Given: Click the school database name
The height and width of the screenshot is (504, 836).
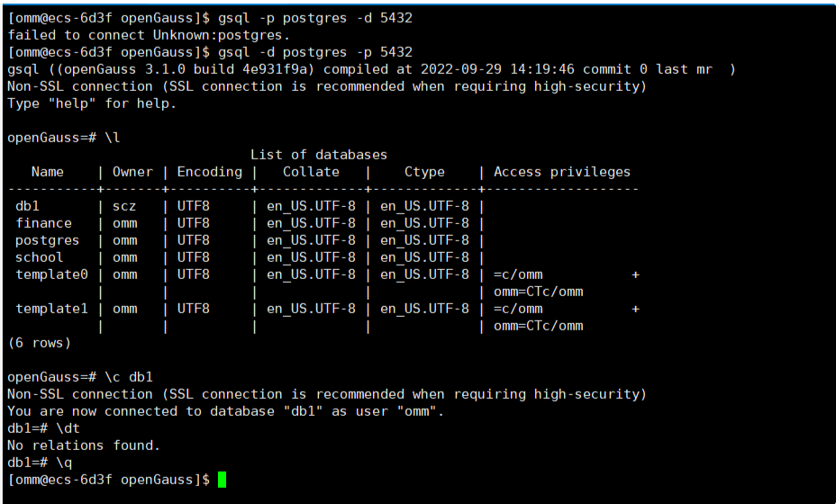Looking at the screenshot, I should (x=40, y=257).
